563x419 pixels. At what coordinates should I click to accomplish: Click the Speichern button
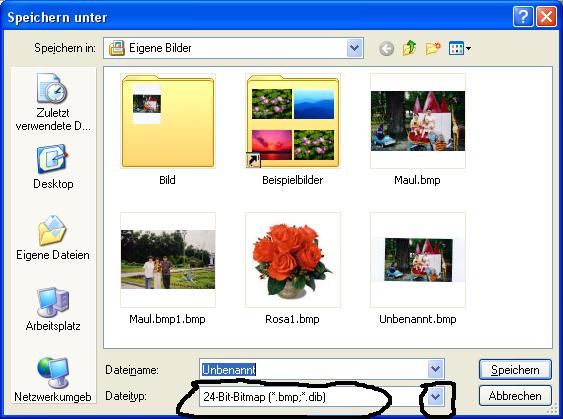coord(515,369)
